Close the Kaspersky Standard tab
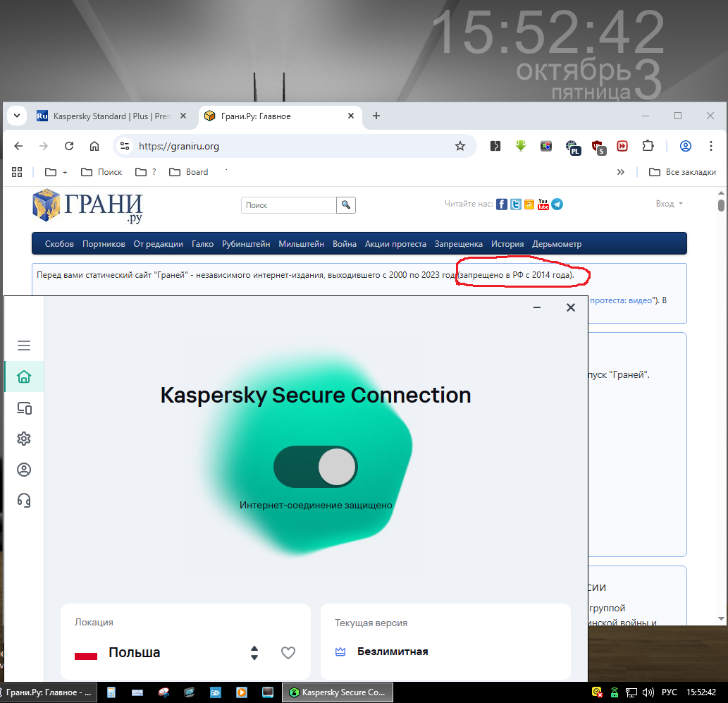This screenshot has width=728, height=703. point(183,116)
